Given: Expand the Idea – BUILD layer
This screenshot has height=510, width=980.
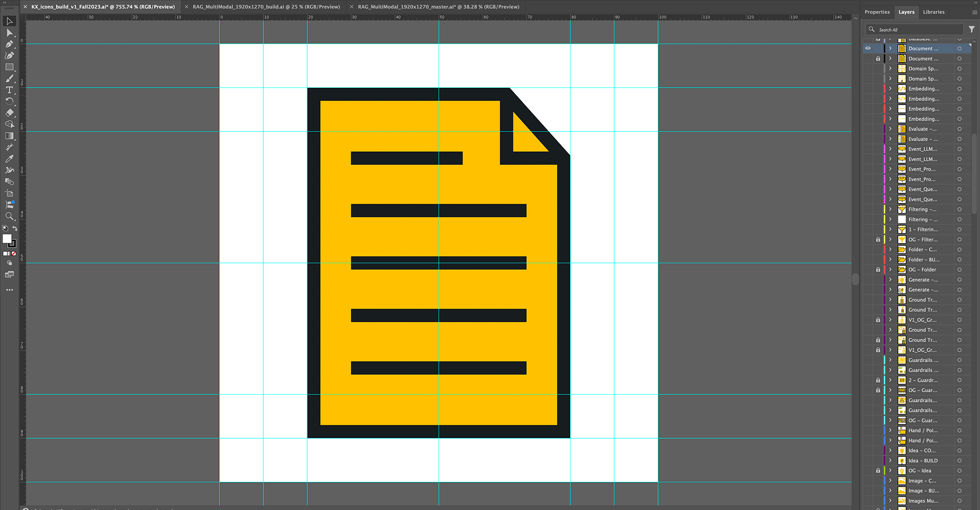Looking at the screenshot, I should point(890,461).
